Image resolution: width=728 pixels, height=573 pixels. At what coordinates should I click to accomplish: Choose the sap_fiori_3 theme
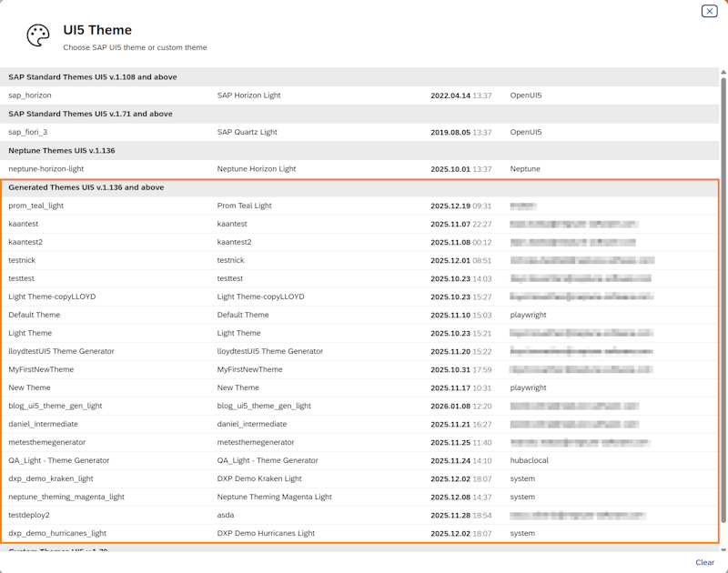click(x=359, y=132)
